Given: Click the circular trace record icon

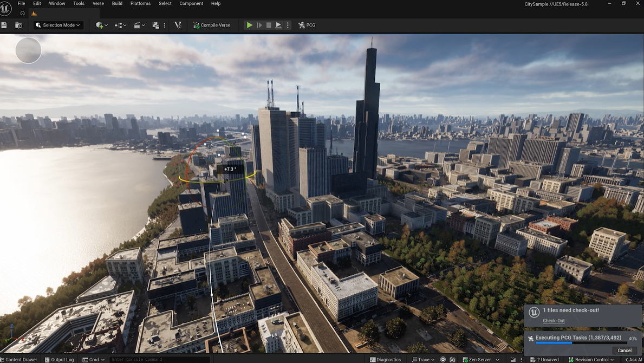Looking at the screenshot, I should [443, 359].
